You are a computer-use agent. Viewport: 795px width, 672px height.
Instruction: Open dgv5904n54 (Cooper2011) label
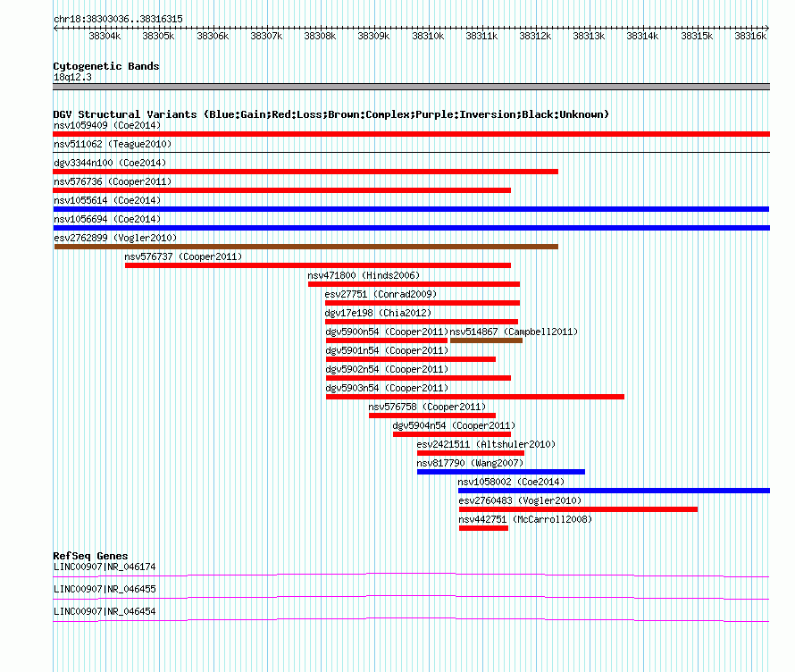coord(454,425)
